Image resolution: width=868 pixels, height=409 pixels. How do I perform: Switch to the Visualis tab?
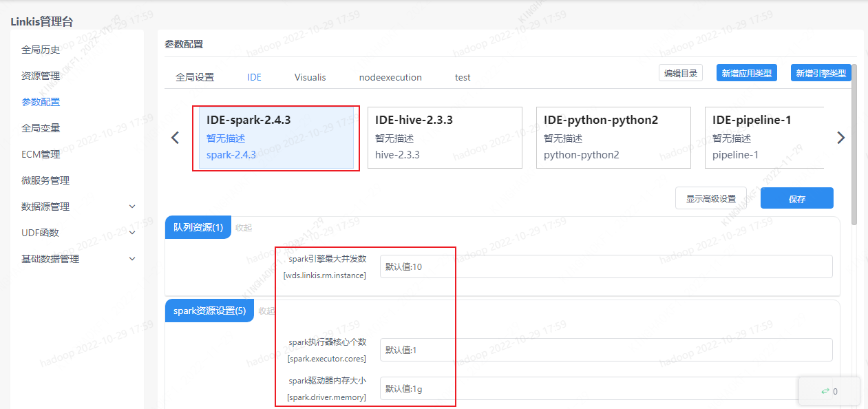pos(310,77)
